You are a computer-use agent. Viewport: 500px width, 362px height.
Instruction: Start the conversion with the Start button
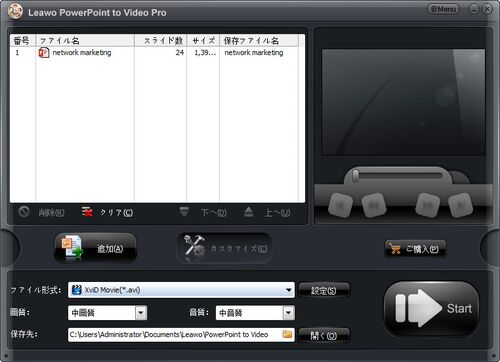431,309
